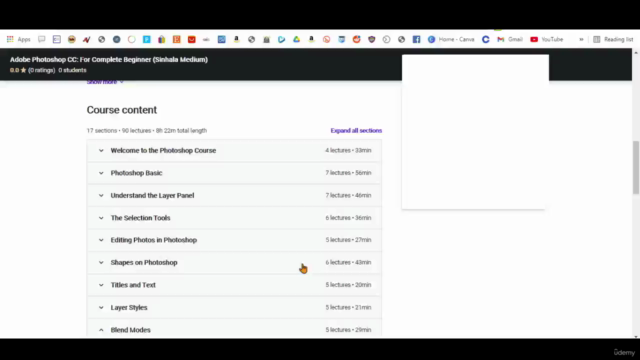Expand Editing Photos in Photoshop chevron
The image size is (640, 360).
[101, 240]
